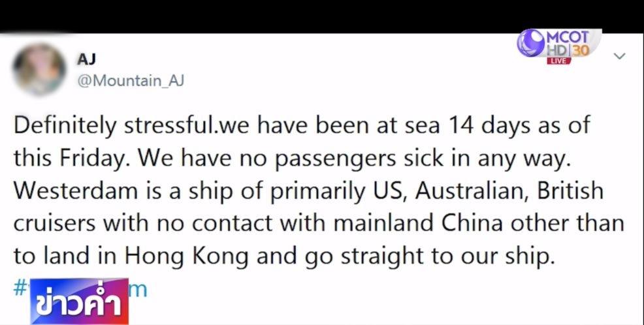Click the red LIVE badge
Image resolution: width=644 pixels, height=325 pixels.
(558, 61)
